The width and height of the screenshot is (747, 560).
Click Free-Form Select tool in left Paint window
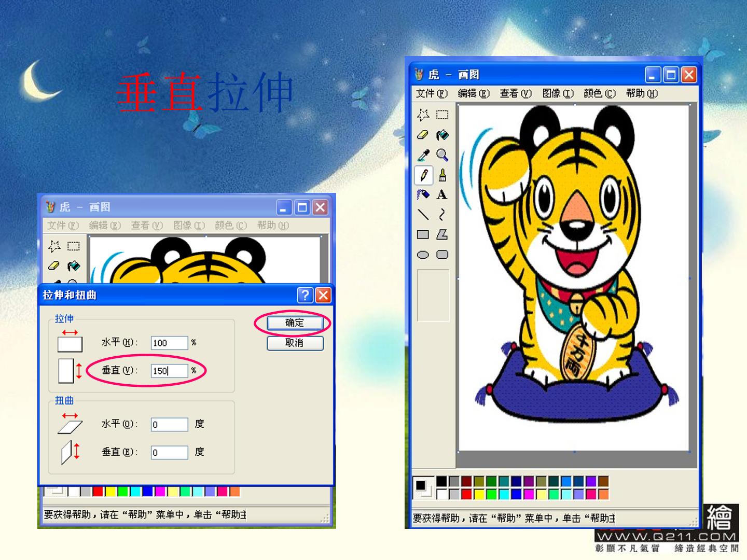coord(54,246)
